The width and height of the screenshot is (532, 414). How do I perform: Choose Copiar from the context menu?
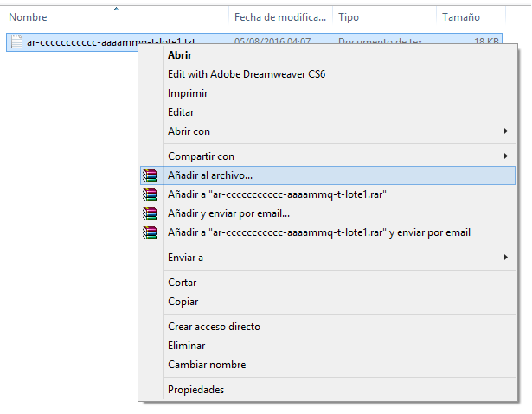(183, 302)
